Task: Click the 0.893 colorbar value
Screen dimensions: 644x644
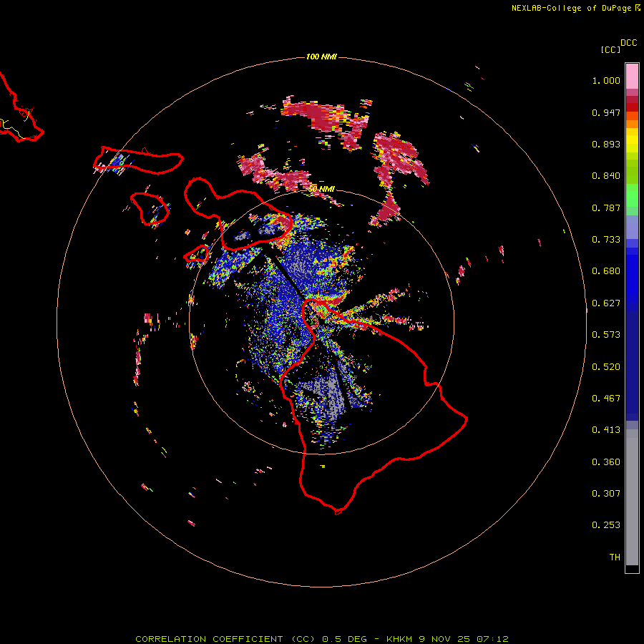Action: [x=606, y=144]
